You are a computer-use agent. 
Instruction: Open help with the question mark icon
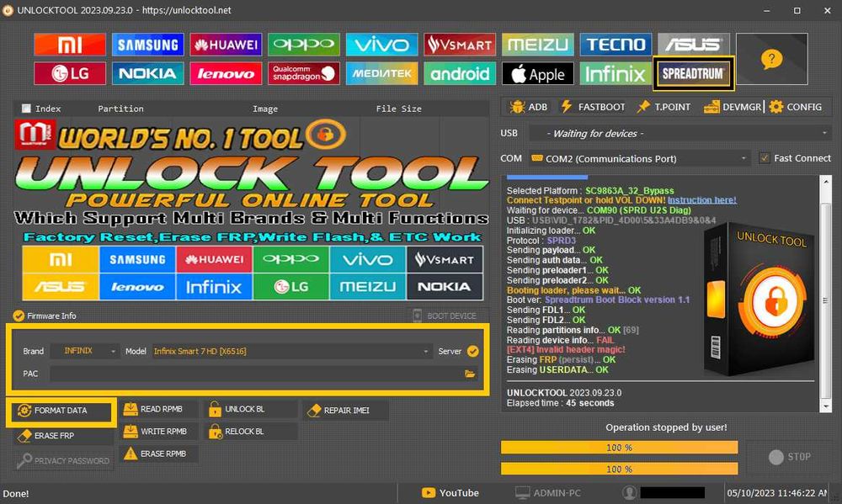pos(771,59)
